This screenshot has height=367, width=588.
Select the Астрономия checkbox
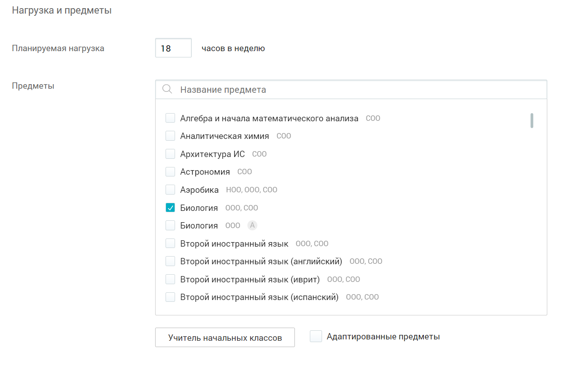coord(170,172)
